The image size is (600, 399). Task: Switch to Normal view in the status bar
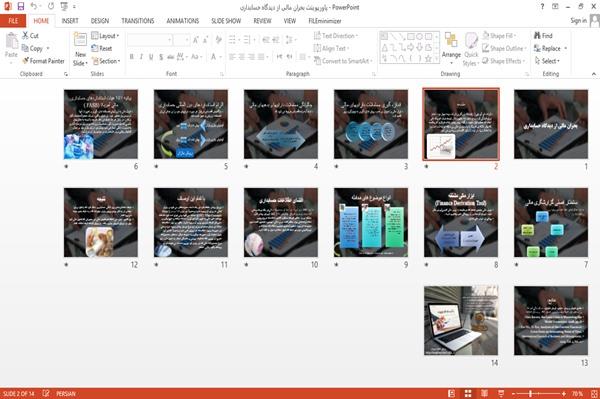(x=452, y=394)
